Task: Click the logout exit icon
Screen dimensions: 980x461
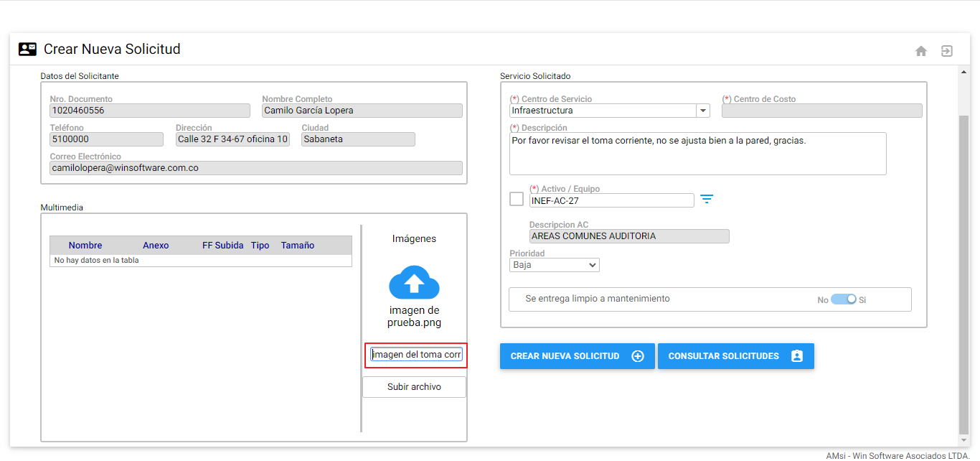Action: coord(947,51)
